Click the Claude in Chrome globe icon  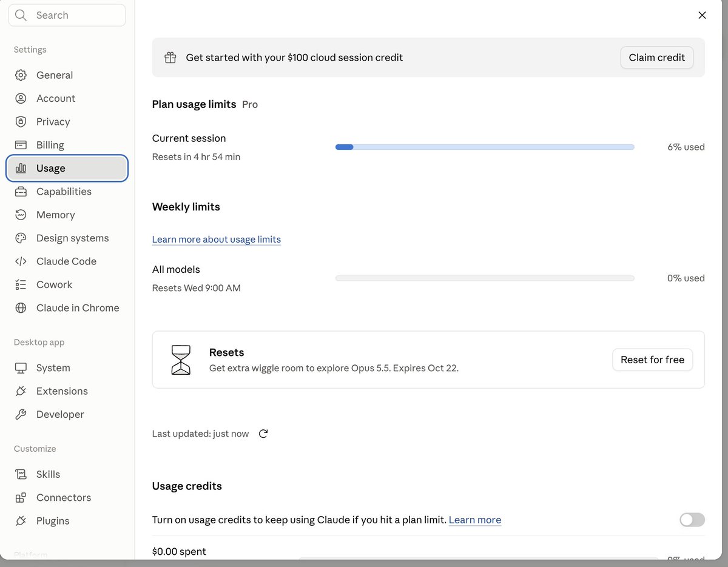pyautogui.click(x=21, y=308)
